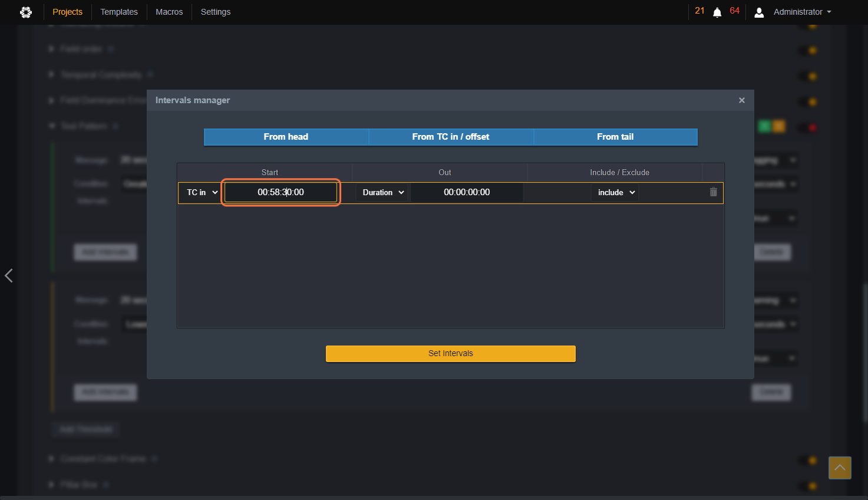868x500 pixels.
Task: Collapse side panel with left chevron
Action: [9, 275]
